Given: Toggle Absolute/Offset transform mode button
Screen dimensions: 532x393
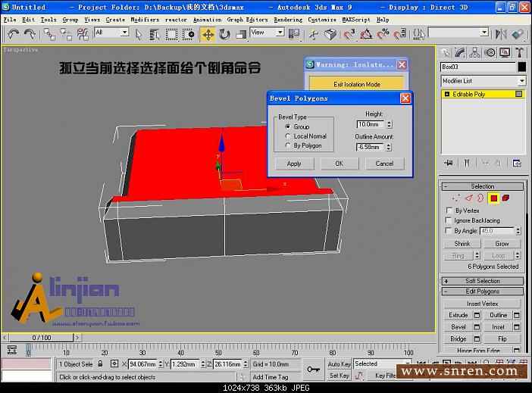Looking at the screenshot, I should click(114, 363).
